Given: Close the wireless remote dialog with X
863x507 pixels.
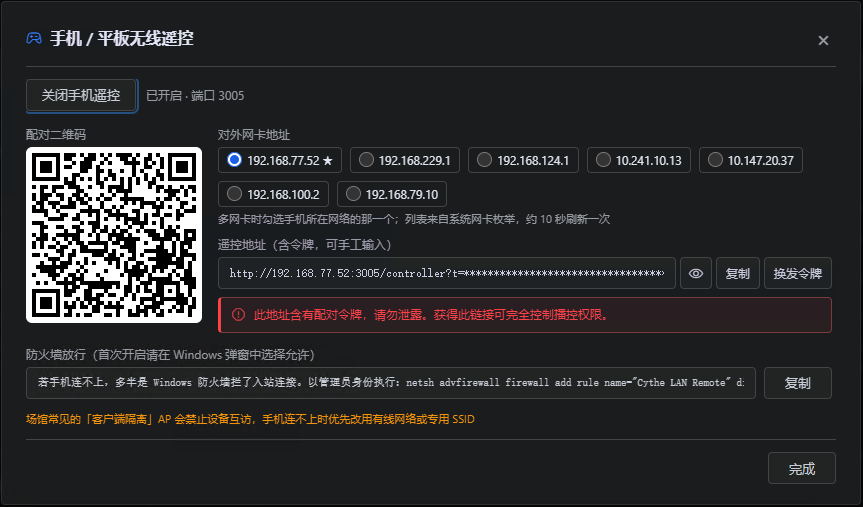Looking at the screenshot, I should tap(823, 41).
